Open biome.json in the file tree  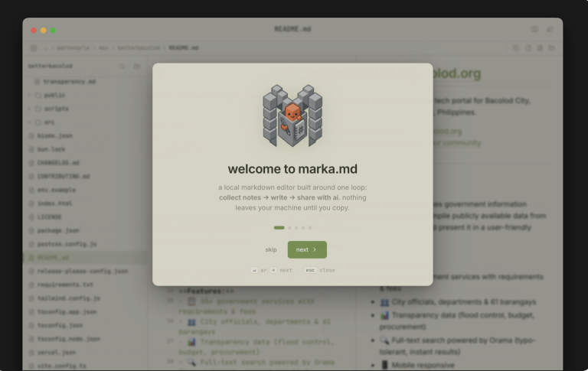55,135
